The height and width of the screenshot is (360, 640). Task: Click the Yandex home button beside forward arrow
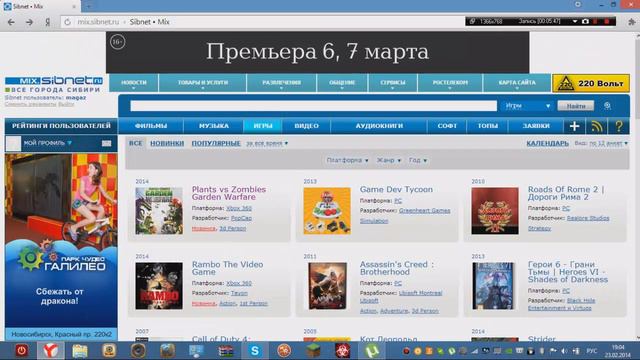47,22
